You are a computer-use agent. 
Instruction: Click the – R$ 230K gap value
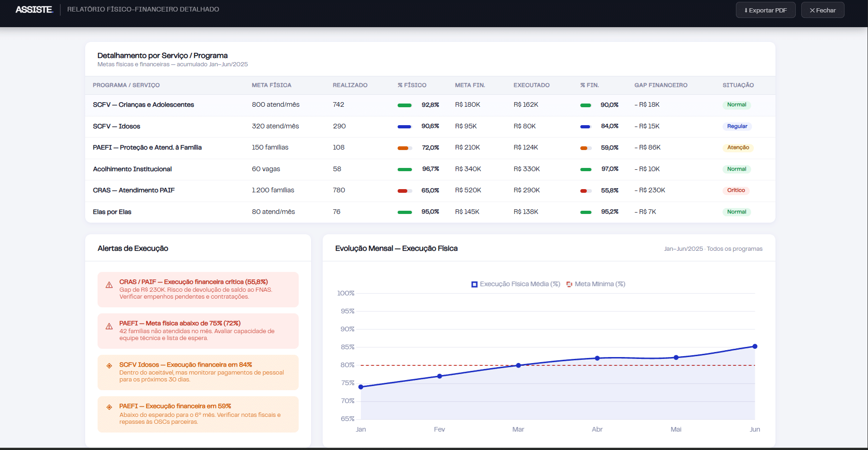650,190
